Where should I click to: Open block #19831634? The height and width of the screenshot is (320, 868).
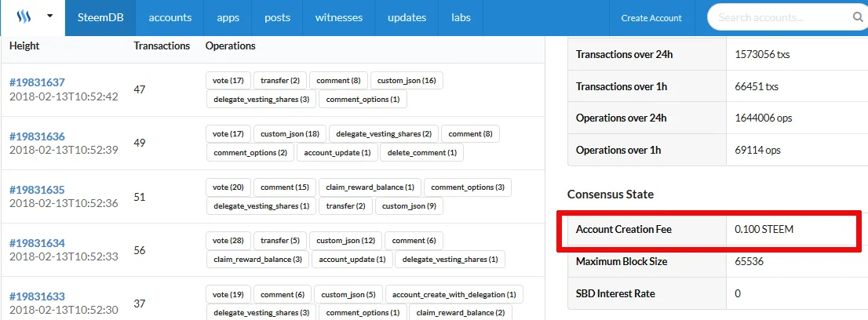[37, 243]
